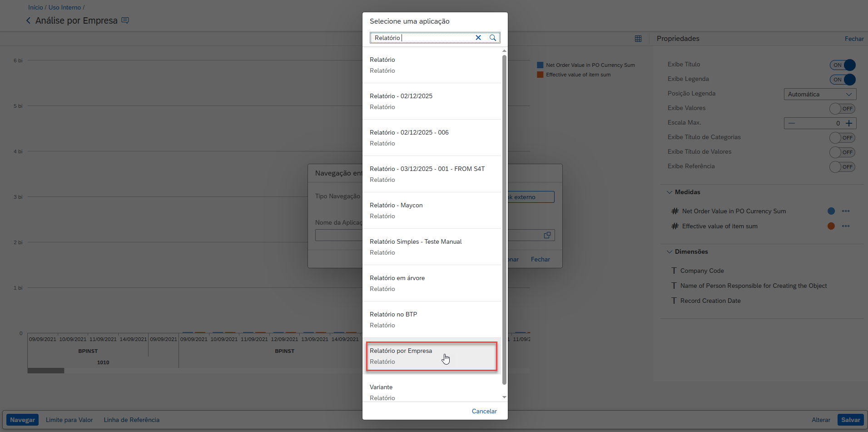Click the search magnifier icon in dialog
Image resolution: width=868 pixels, height=432 pixels.
(493, 38)
